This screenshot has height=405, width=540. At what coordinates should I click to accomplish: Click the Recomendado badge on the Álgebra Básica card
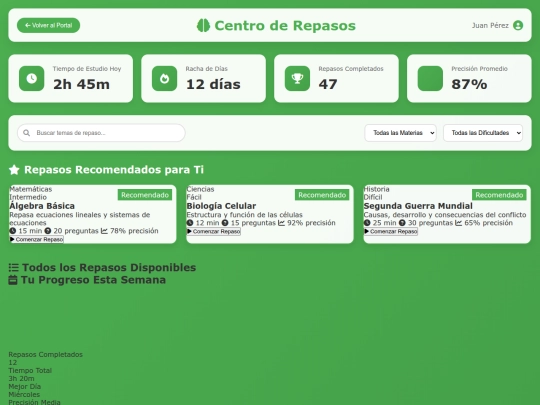tap(145, 195)
